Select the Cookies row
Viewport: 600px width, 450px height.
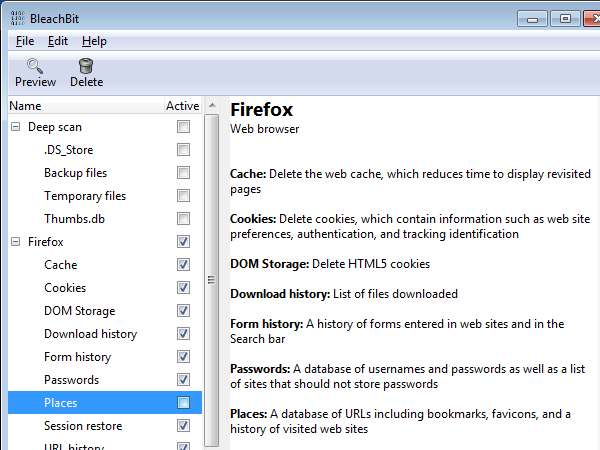click(x=105, y=287)
